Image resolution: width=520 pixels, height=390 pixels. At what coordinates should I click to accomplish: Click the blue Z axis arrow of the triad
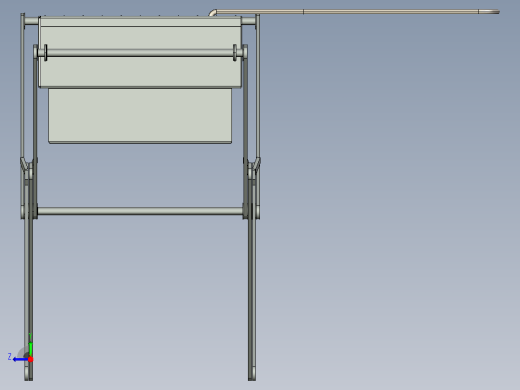[x=20, y=359]
